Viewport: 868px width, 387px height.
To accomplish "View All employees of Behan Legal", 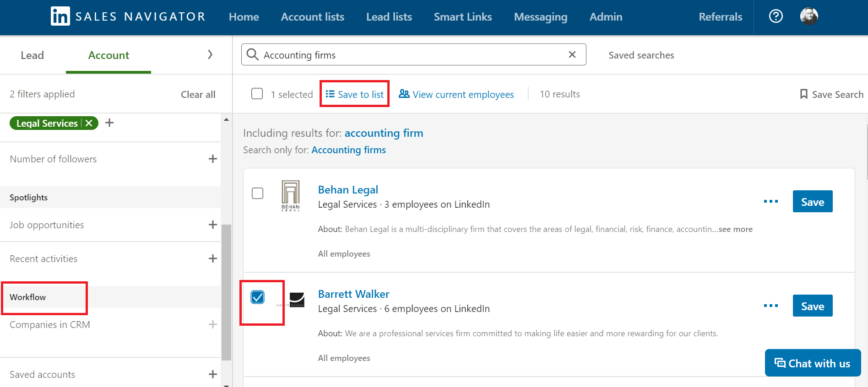I will click(x=344, y=254).
